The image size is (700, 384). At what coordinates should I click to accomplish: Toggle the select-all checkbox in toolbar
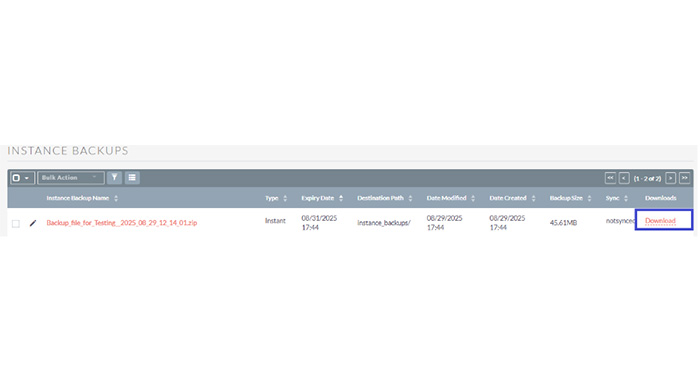click(16, 178)
